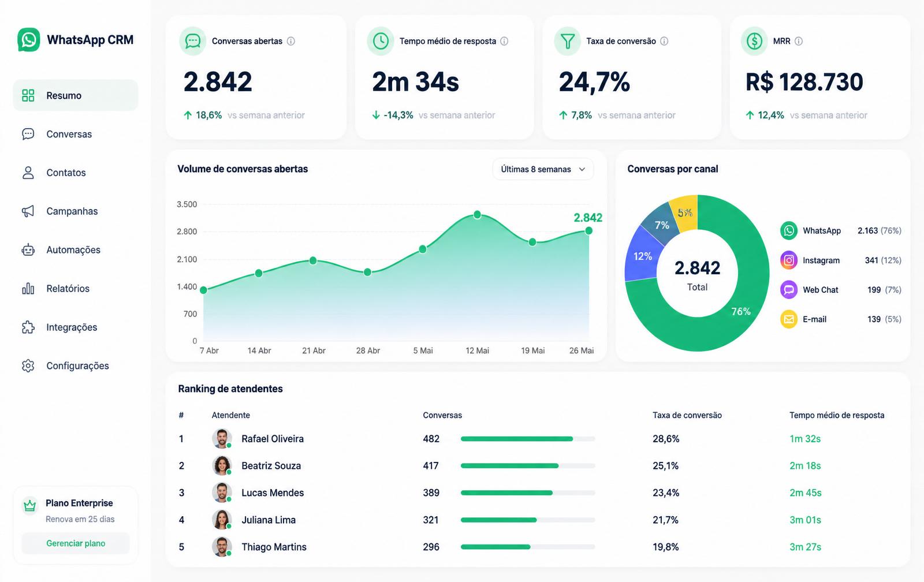This screenshot has height=582, width=924.
Task: Click Thiago Martins' conversation progress bar
Action: (x=528, y=547)
